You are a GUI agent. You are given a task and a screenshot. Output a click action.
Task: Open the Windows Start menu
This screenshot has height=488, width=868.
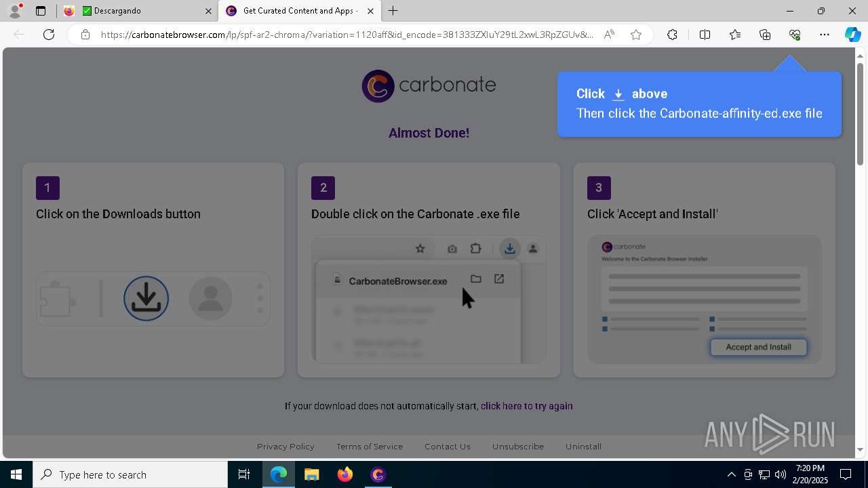(16, 474)
